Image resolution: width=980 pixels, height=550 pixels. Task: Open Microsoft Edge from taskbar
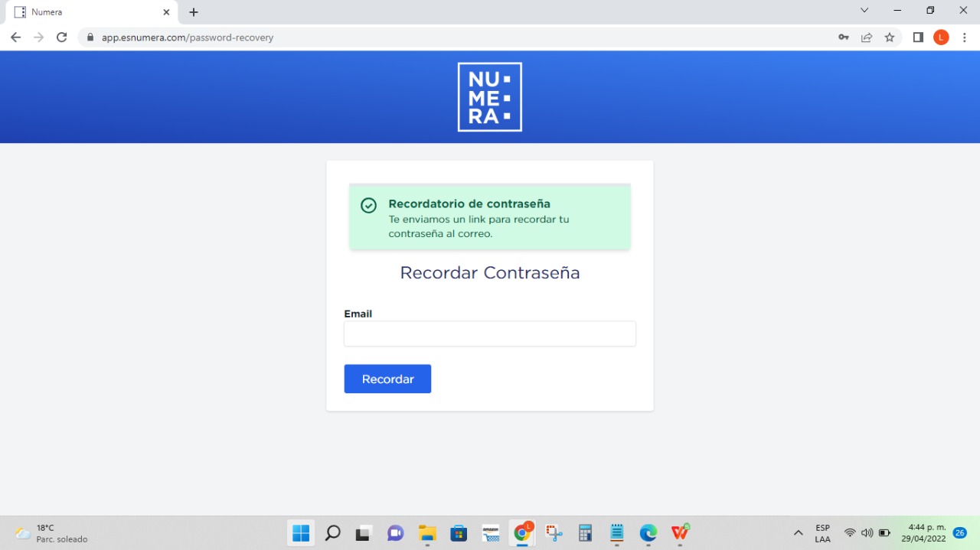point(648,533)
